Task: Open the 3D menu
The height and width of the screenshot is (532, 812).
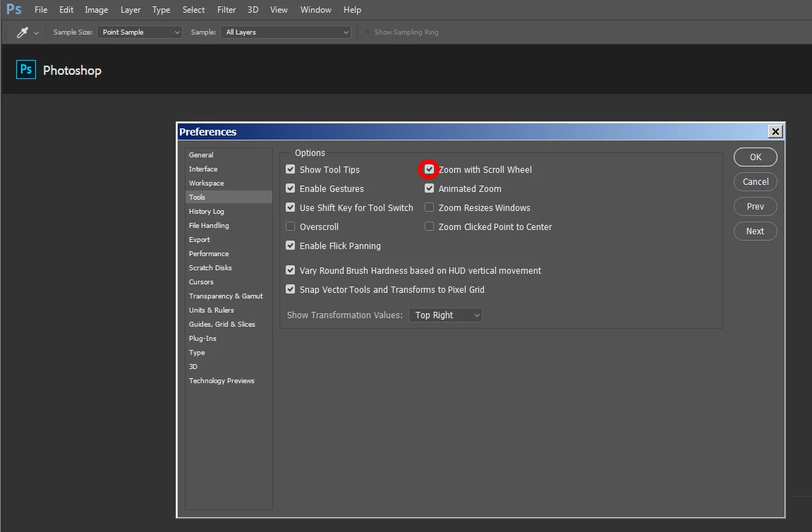Action: coord(253,9)
